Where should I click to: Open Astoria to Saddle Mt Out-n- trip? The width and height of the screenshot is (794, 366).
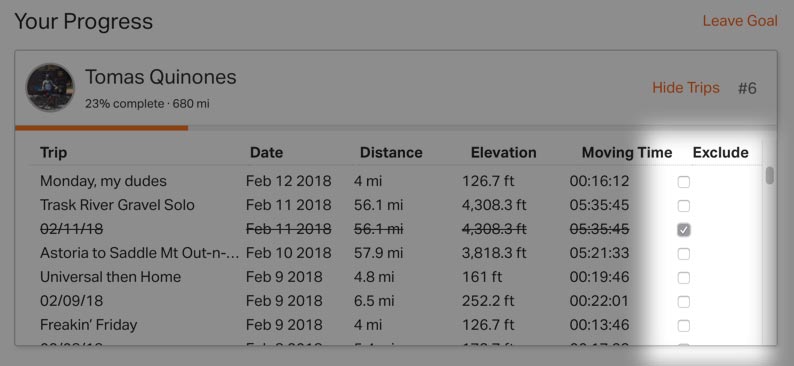(140, 253)
